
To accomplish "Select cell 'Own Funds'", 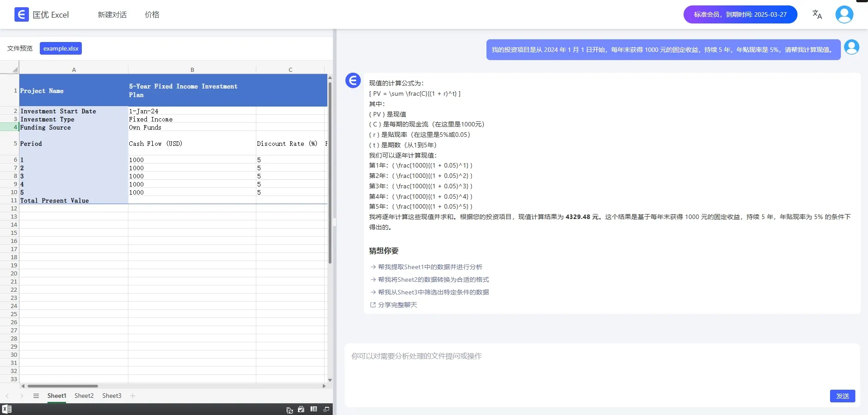I will click(192, 127).
